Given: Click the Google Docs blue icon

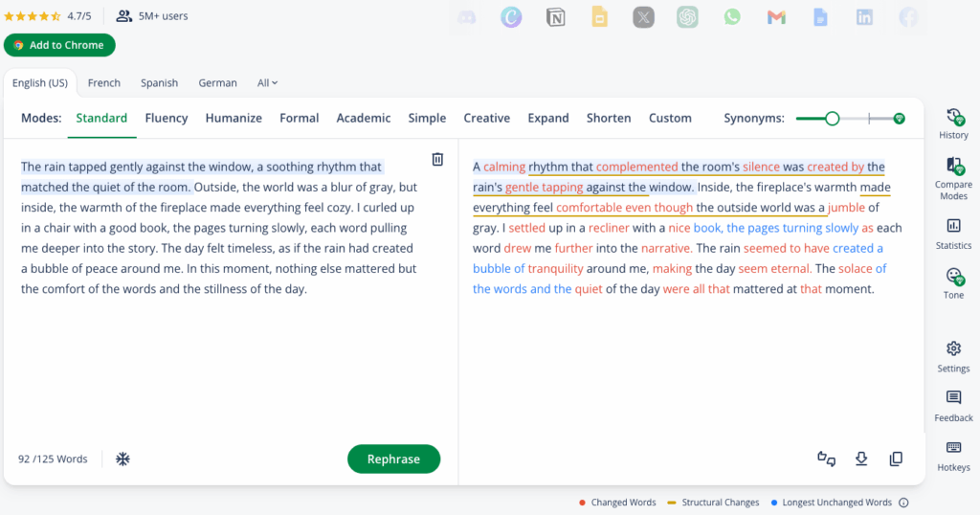Looking at the screenshot, I should tap(820, 17).
